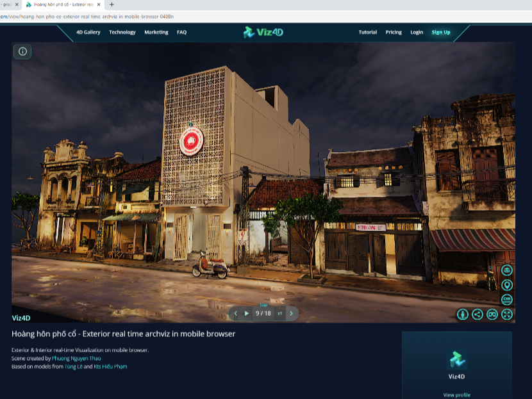The height and width of the screenshot is (399, 532).
Task: Select the Technology menu item
Action: pyautogui.click(x=122, y=31)
